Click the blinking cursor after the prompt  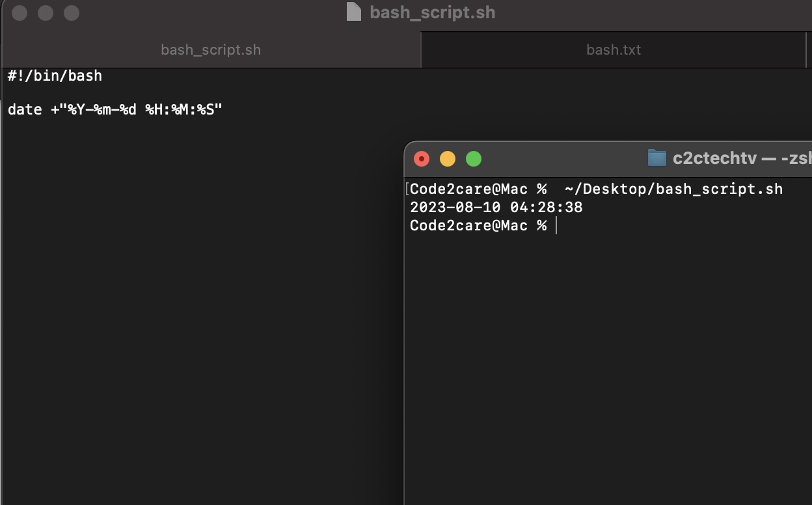[556, 225]
